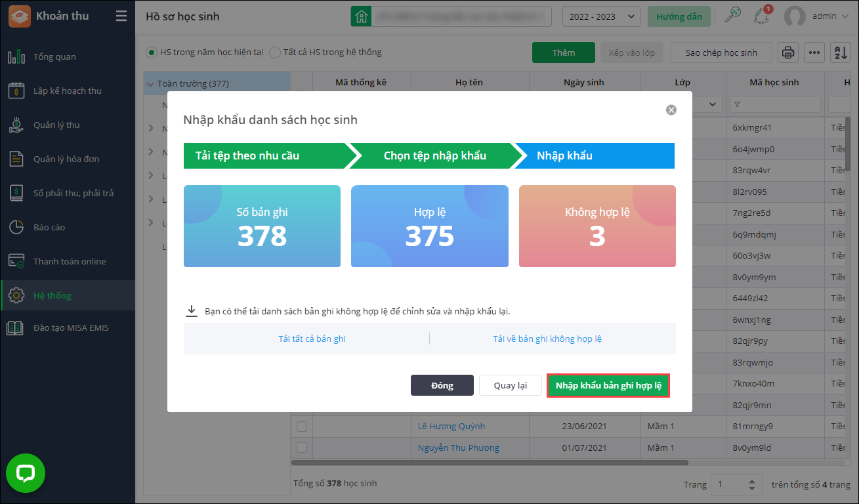Screen dimensions: 859x504
Task: Click the Không hợp lệ 3 card
Action: (597, 226)
